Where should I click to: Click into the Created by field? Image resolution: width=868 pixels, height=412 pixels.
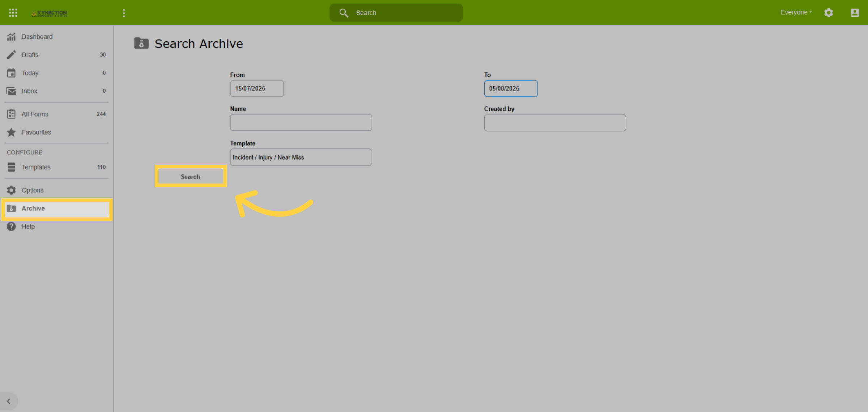555,123
